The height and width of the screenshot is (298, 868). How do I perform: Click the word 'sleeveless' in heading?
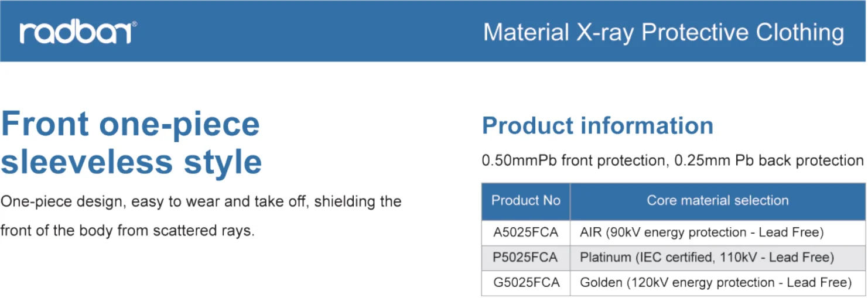pyautogui.click(x=87, y=162)
